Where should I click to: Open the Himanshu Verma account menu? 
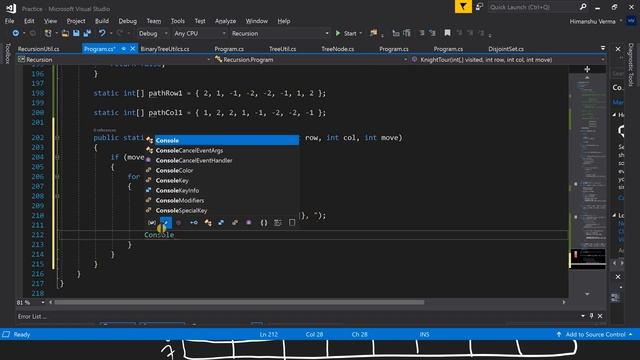click(596, 21)
